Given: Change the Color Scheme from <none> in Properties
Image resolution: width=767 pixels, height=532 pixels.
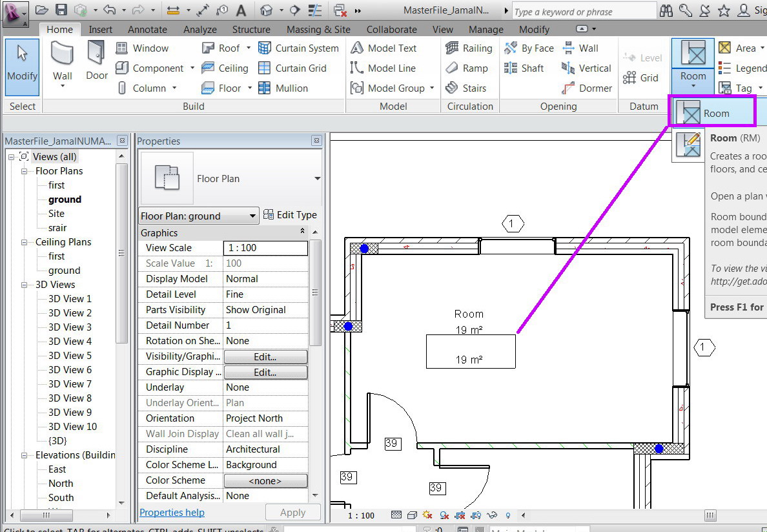Looking at the screenshot, I should (265, 480).
